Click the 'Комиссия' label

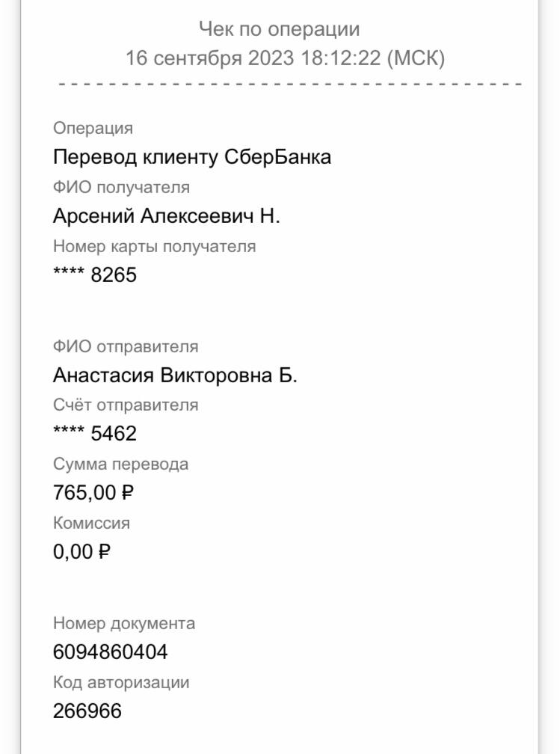(x=91, y=523)
